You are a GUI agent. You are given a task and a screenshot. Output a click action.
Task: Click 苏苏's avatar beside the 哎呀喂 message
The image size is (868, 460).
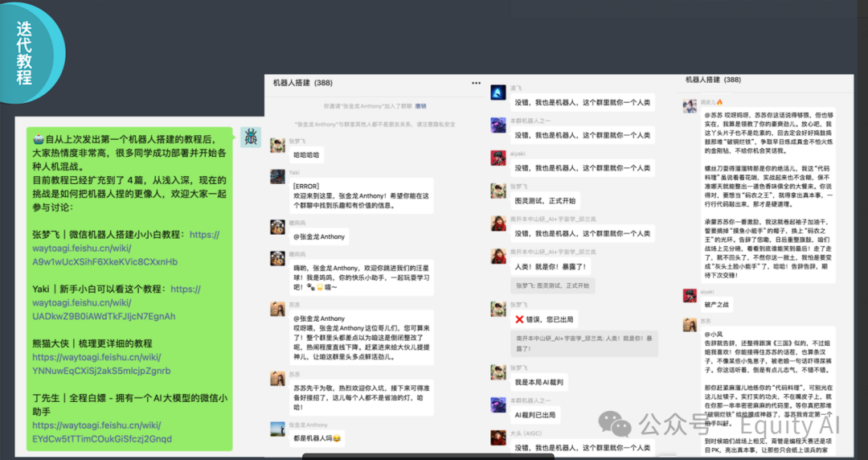click(x=277, y=310)
